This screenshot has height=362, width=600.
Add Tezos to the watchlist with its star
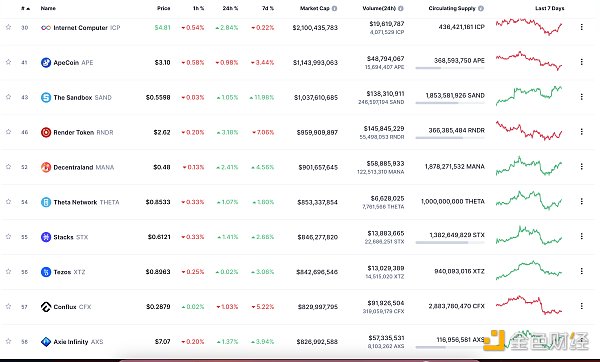(8, 272)
